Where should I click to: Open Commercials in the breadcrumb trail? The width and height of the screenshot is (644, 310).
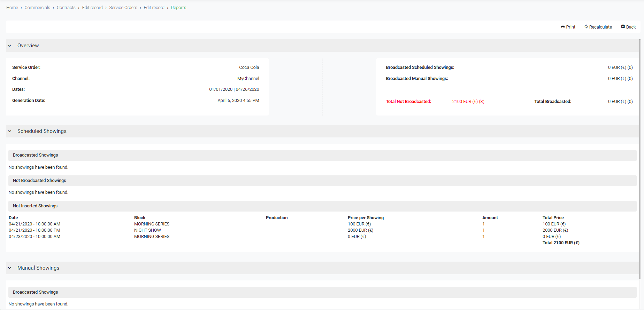tap(37, 8)
